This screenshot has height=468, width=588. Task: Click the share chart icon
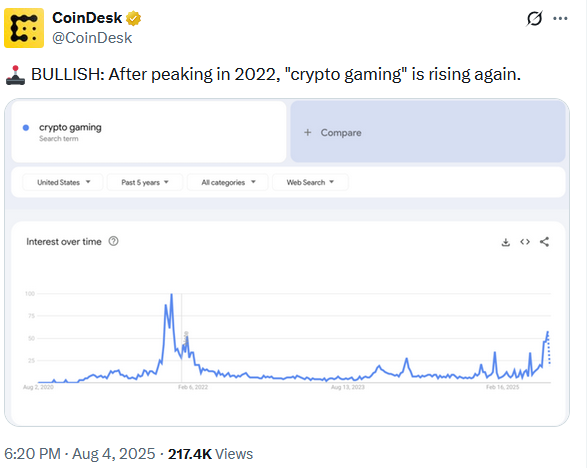point(544,242)
